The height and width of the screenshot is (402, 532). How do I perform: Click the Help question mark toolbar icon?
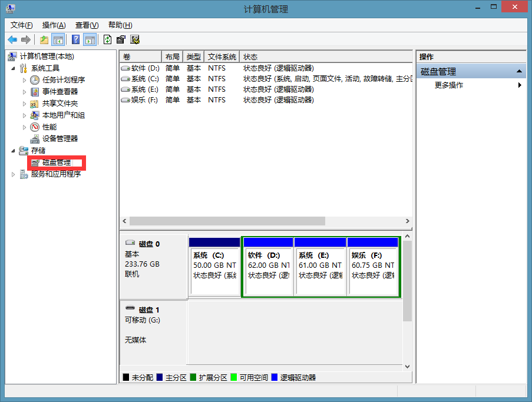tap(75, 39)
